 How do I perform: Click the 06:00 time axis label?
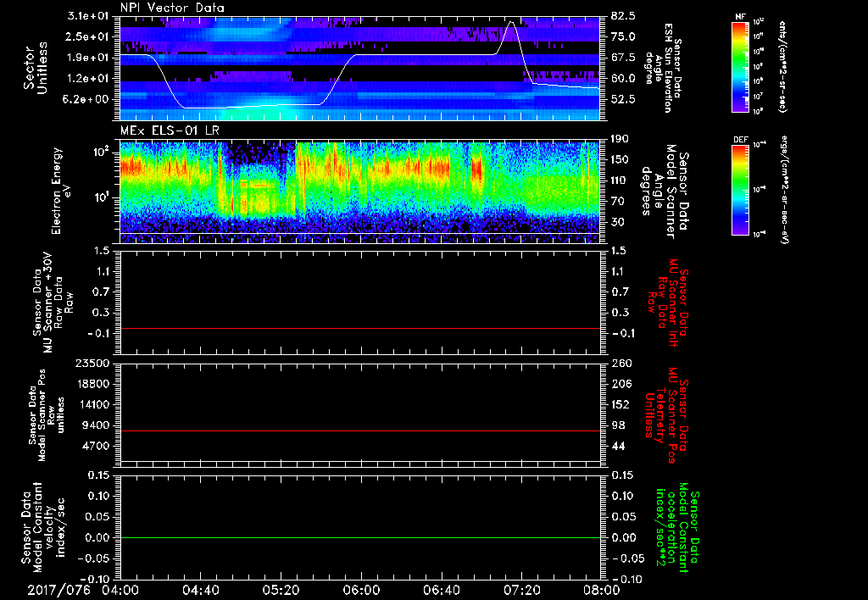pyautogui.click(x=362, y=591)
